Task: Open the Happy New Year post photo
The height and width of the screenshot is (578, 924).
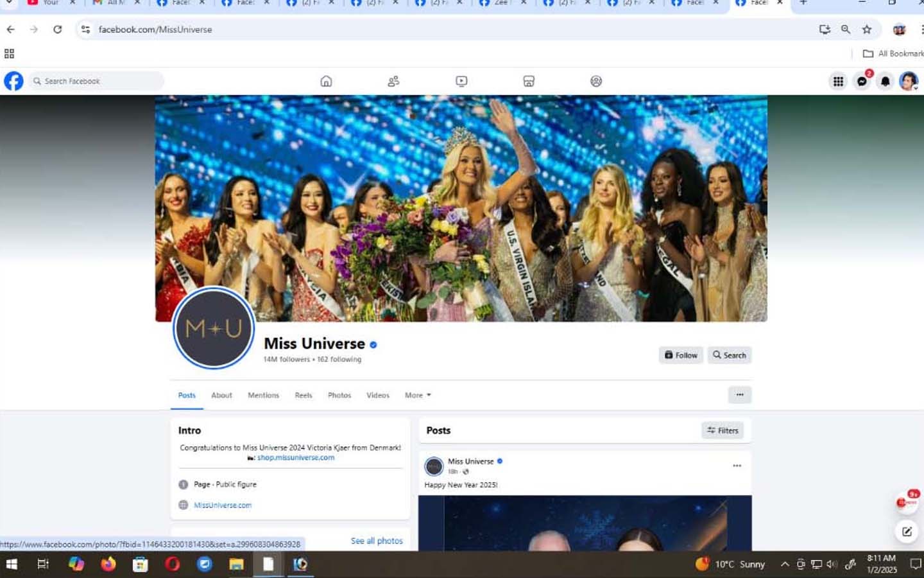Action: click(x=585, y=523)
